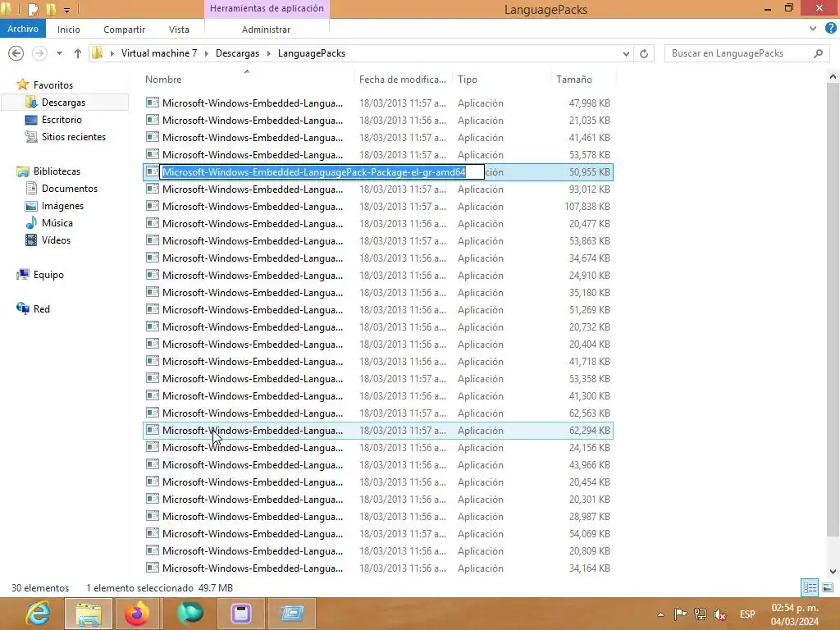
Task: Open the Archivo ribbon tab
Action: coord(23,29)
